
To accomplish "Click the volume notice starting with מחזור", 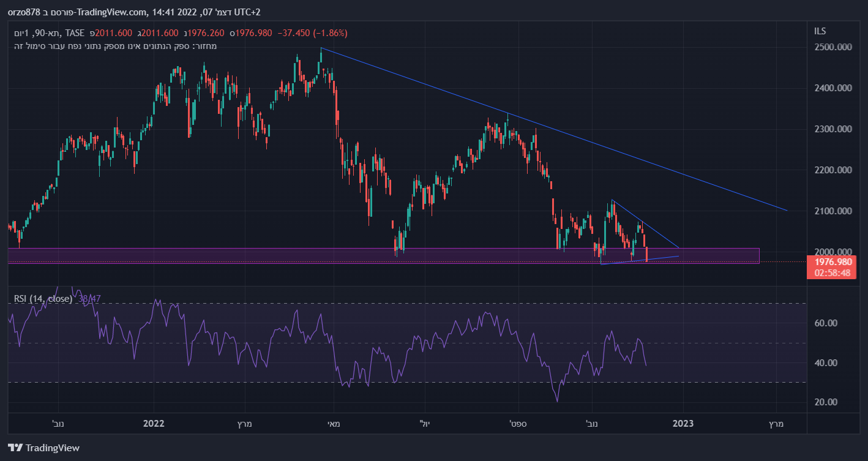I will pyautogui.click(x=116, y=46).
